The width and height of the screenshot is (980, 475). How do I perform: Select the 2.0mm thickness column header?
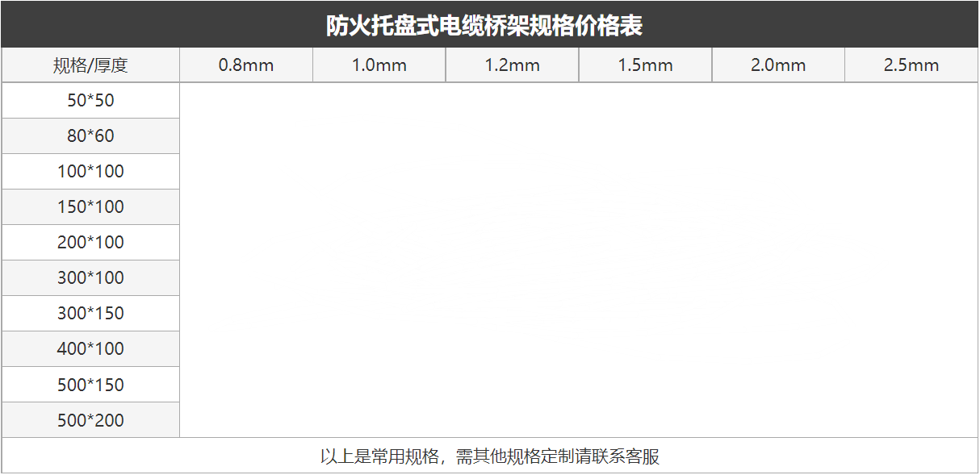[x=778, y=65]
